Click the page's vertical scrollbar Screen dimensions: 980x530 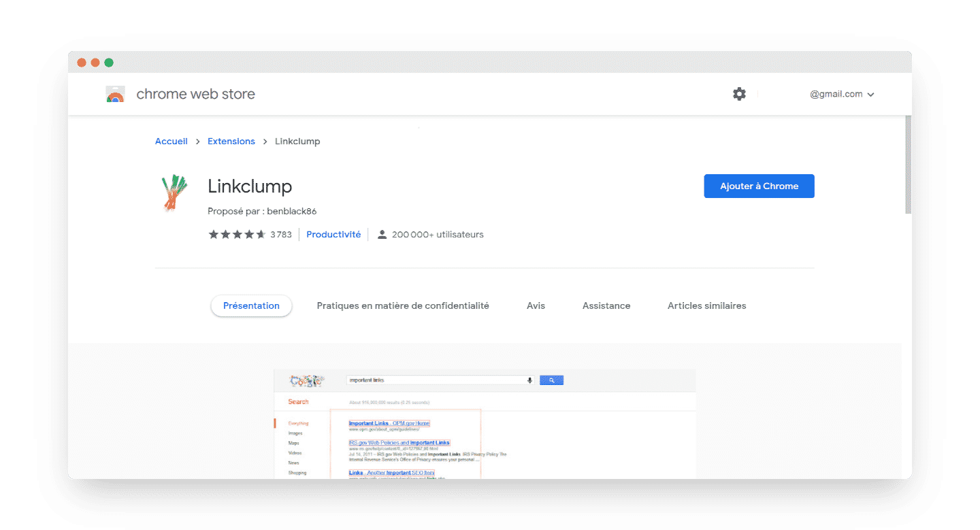click(907, 165)
